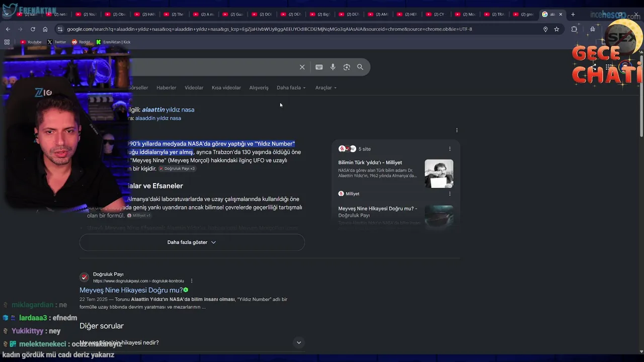The width and height of the screenshot is (644, 362).
Task: Open the Twitter bookmark
Action: coord(56,42)
